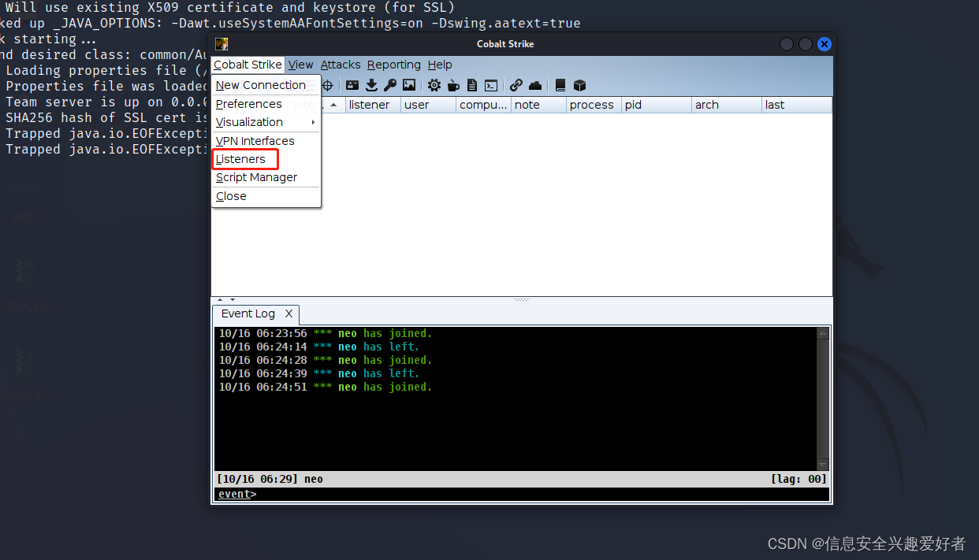Sort by the compu... column header
Screen dimensions: 979x560
pyautogui.click(x=483, y=105)
